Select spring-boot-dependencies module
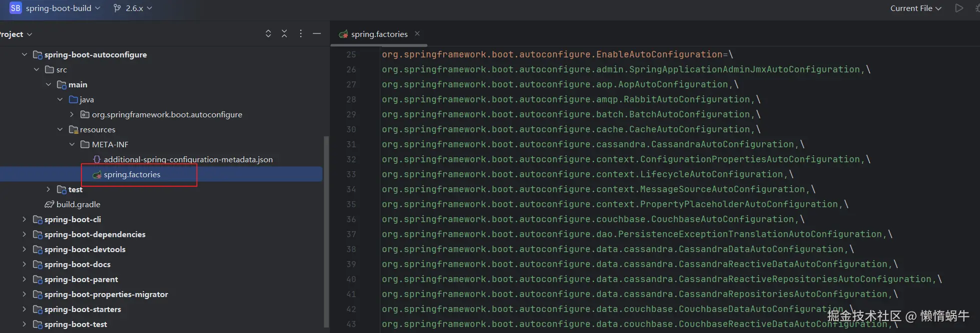This screenshot has width=980, height=333. (x=95, y=234)
